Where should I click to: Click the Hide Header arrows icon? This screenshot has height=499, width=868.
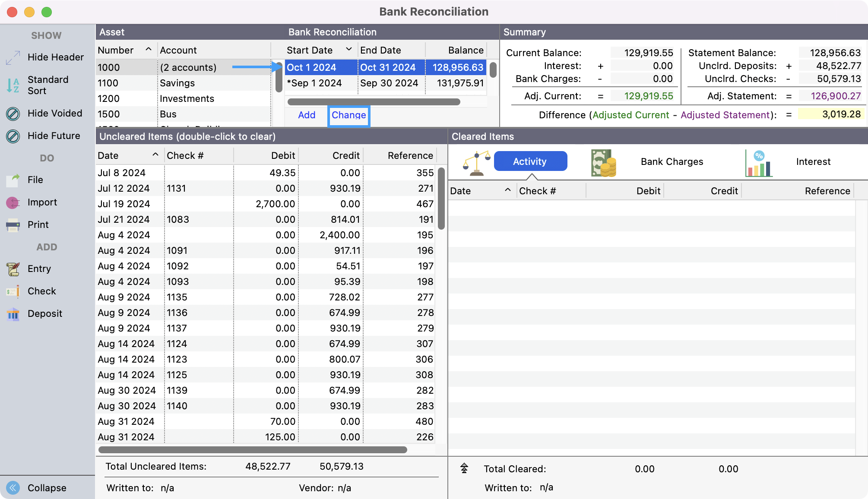coord(13,57)
